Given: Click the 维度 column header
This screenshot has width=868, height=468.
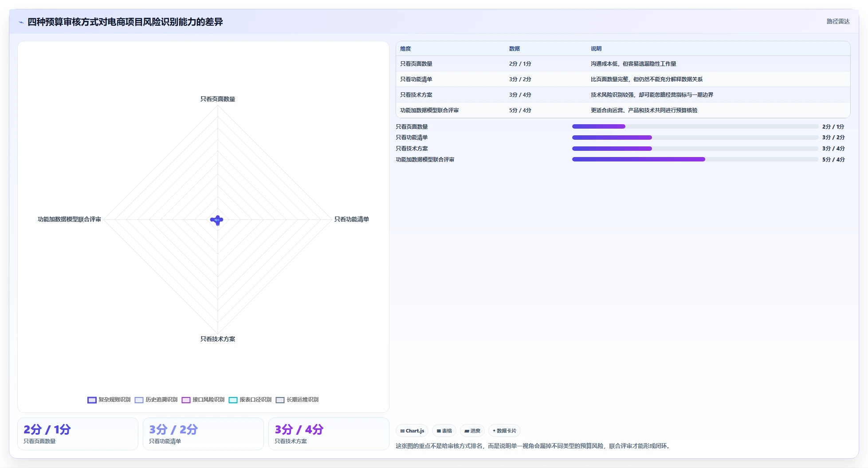Looking at the screenshot, I should point(405,49).
